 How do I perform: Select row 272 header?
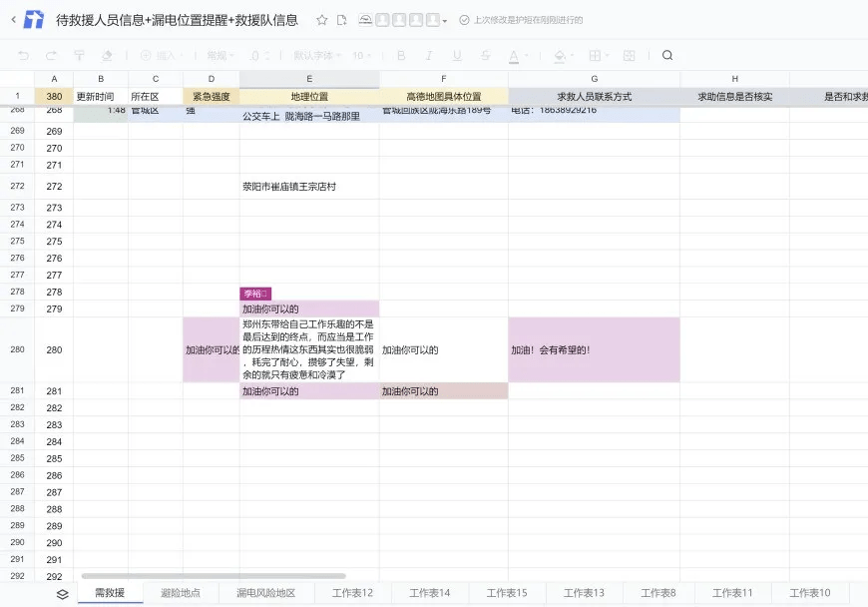tap(17, 186)
